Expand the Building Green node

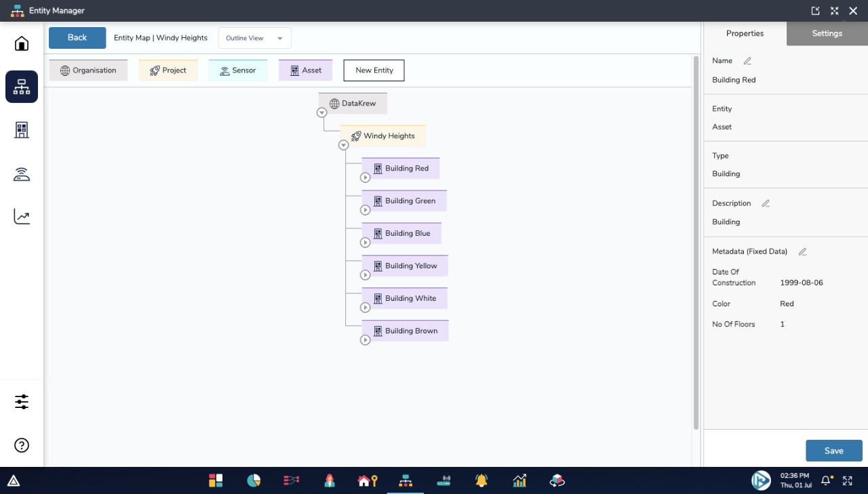366,210
